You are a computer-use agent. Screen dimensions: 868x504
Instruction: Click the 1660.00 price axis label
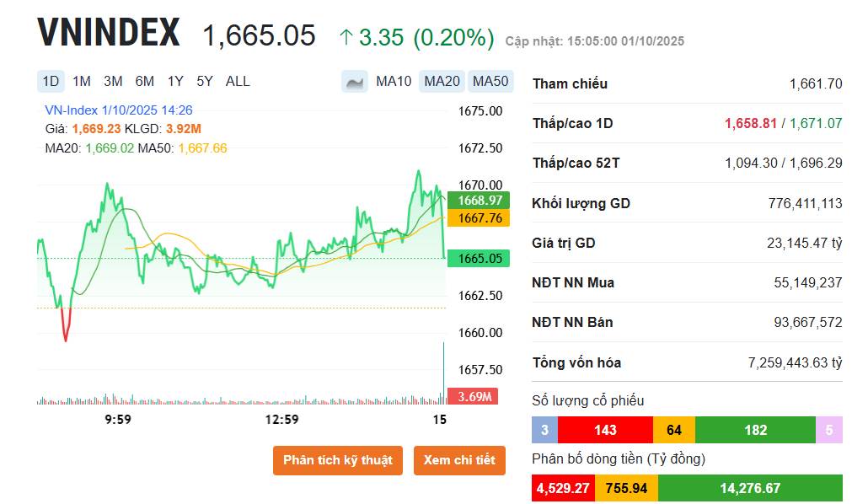coord(480,333)
